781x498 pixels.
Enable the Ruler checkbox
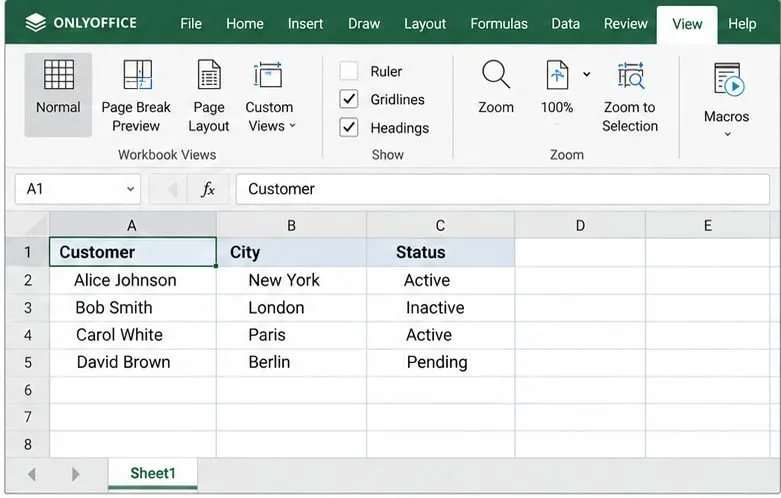click(x=349, y=71)
